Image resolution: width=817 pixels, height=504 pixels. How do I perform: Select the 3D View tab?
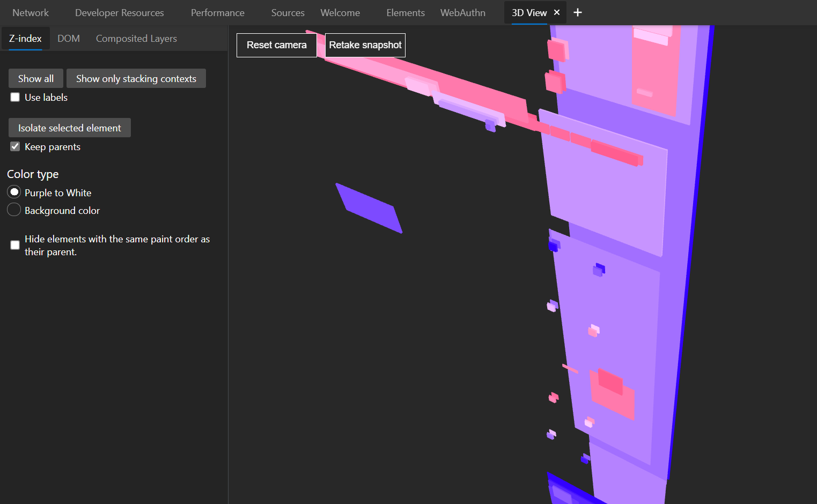529,12
